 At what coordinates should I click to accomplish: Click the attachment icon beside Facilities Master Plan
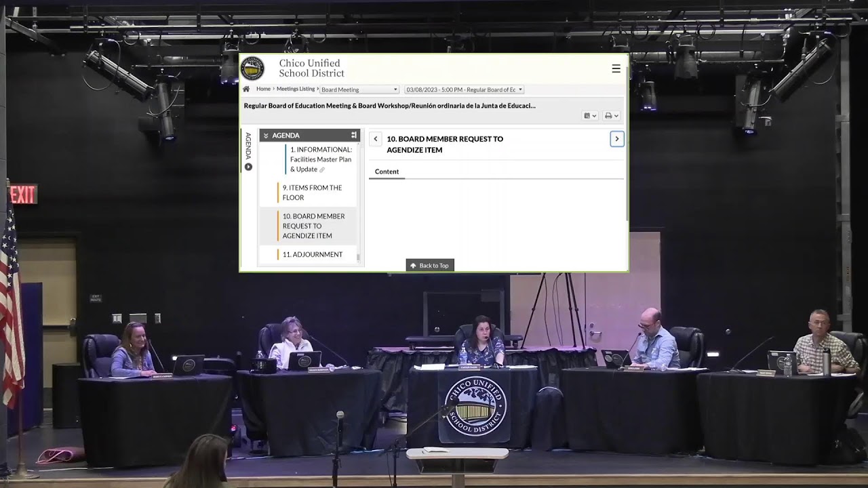point(322,170)
